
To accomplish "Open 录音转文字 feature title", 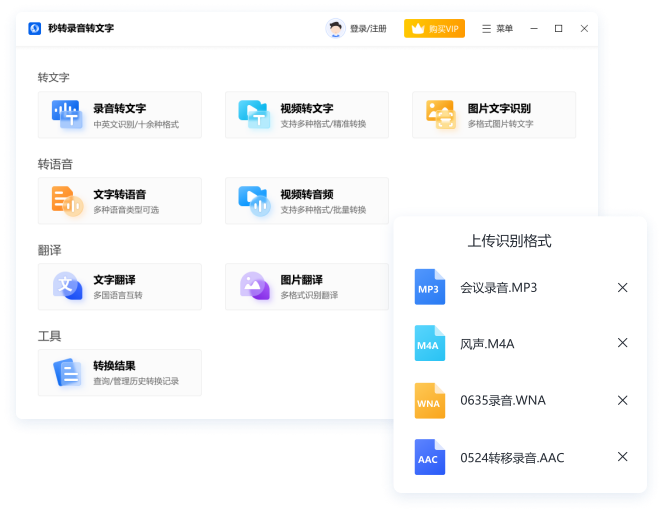I will (120, 109).
